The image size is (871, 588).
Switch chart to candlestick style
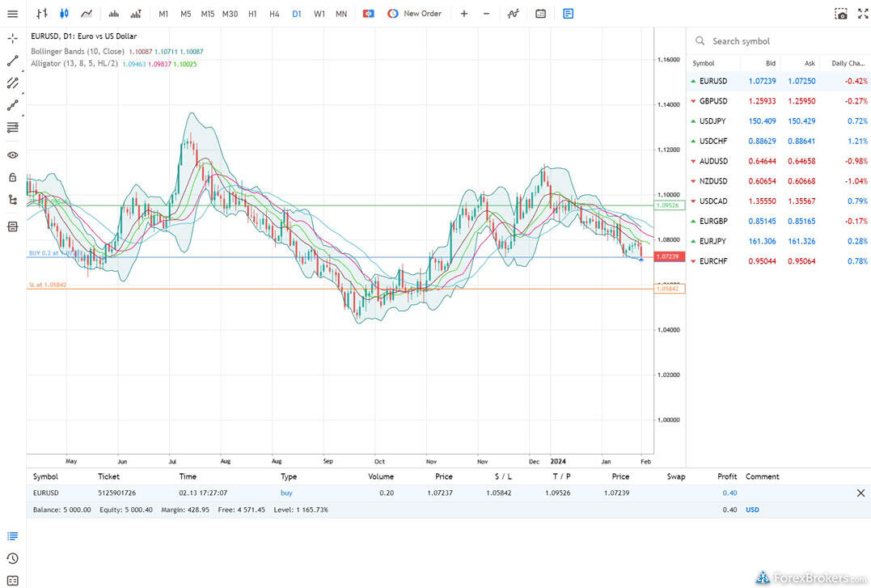pos(64,14)
